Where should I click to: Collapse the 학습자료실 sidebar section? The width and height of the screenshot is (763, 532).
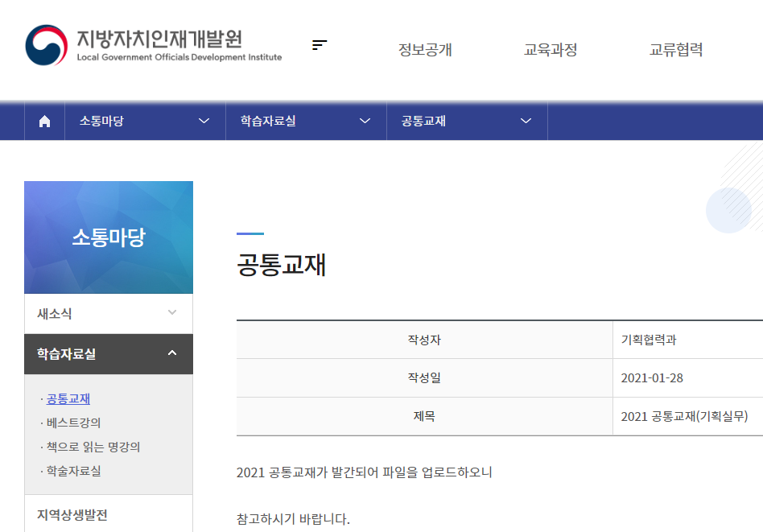(109, 354)
